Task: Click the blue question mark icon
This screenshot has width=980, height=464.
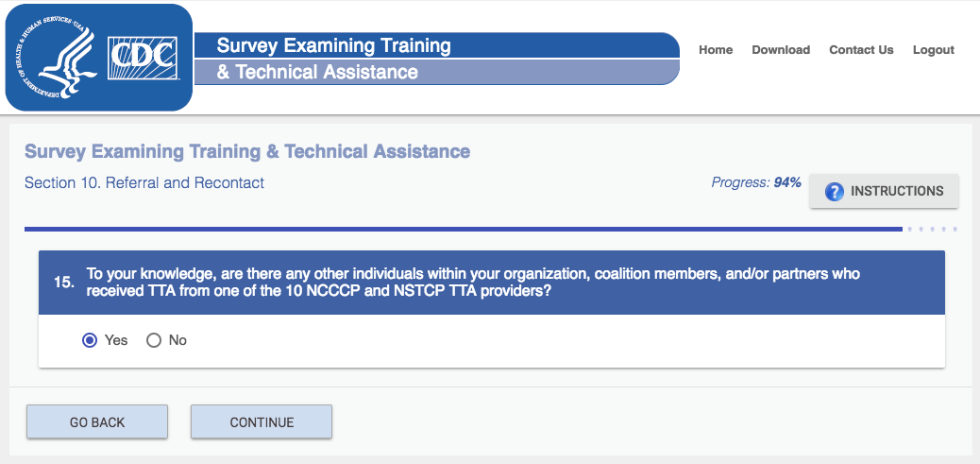Action: point(835,191)
